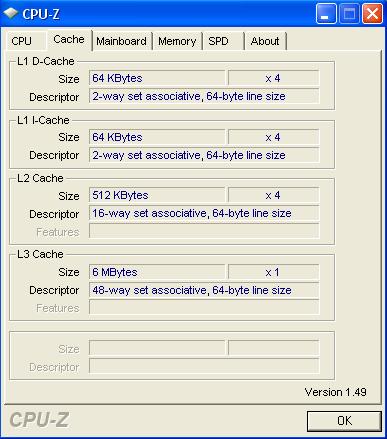Click the empty L3 Cache Features field
This screenshot has width=387, height=439.
(204, 307)
